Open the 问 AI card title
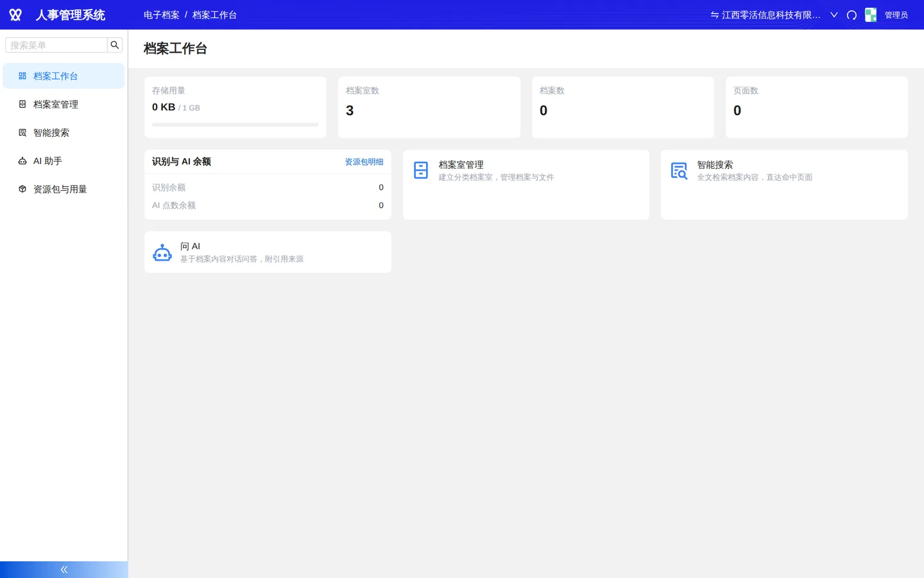The image size is (924, 578). click(x=190, y=246)
